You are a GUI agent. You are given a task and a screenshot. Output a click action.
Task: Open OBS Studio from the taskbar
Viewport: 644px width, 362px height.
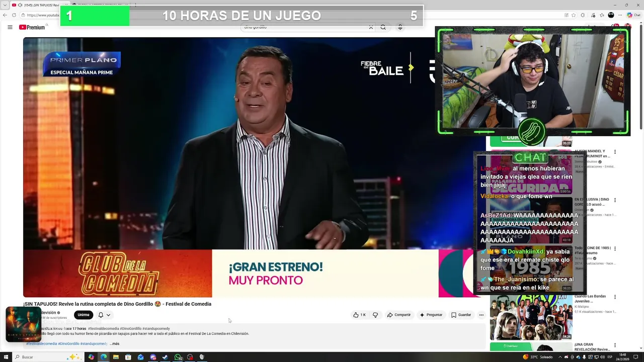[190, 357]
